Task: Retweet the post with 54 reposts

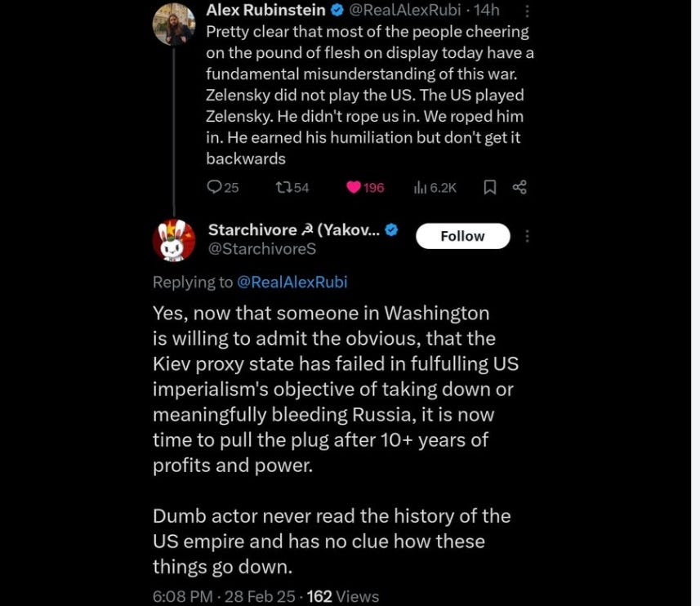Action: (292, 187)
